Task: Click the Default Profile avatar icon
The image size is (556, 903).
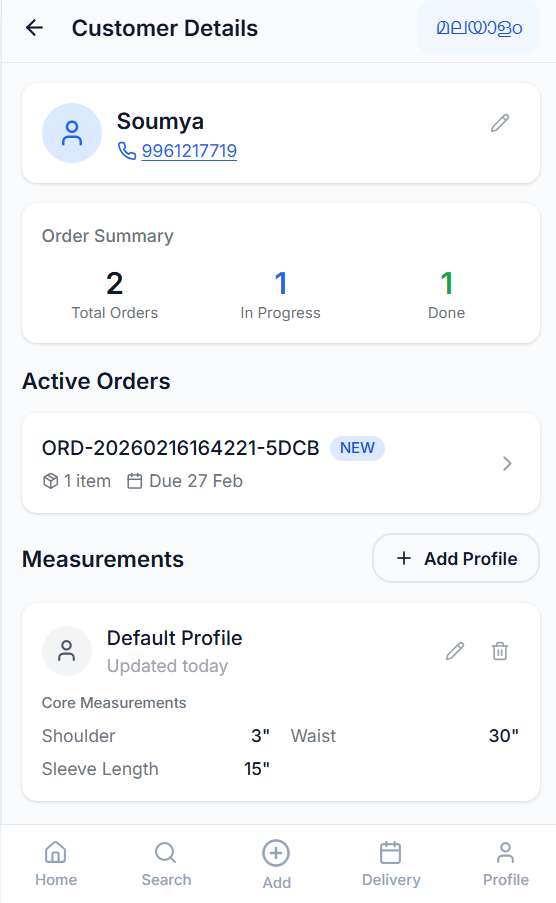Action: coord(67,651)
